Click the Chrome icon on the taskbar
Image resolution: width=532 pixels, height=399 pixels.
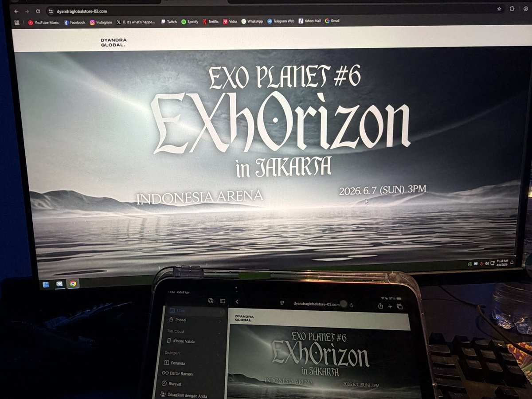72,283
